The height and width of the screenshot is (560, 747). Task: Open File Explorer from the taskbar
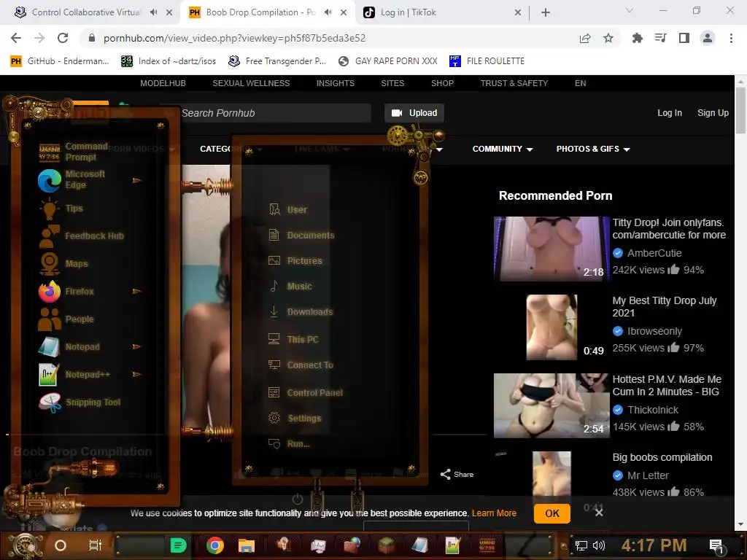tap(247, 545)
